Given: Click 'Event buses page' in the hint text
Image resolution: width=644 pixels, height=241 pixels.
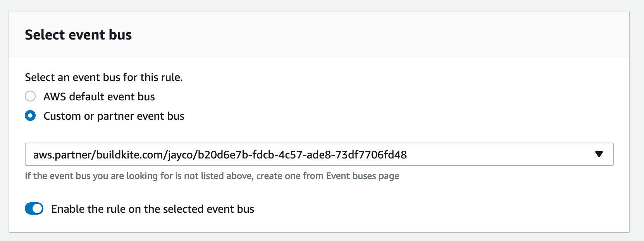Looking at the screenshot, I should 362,176.
